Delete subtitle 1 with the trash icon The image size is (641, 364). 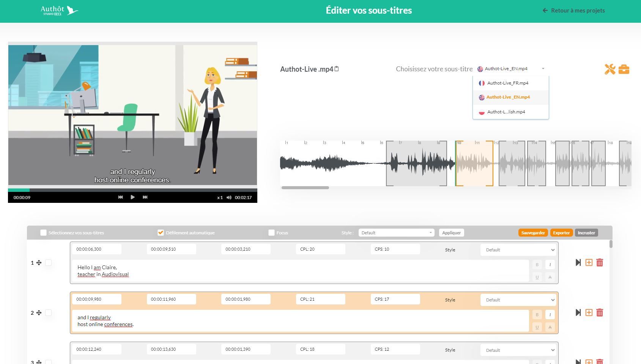[x=600, y=262]
